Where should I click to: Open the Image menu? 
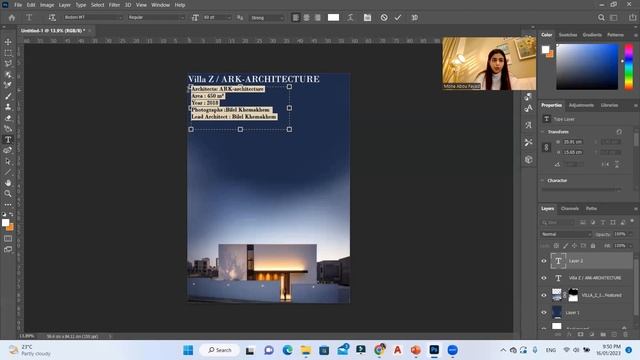[x=47, y=5]
